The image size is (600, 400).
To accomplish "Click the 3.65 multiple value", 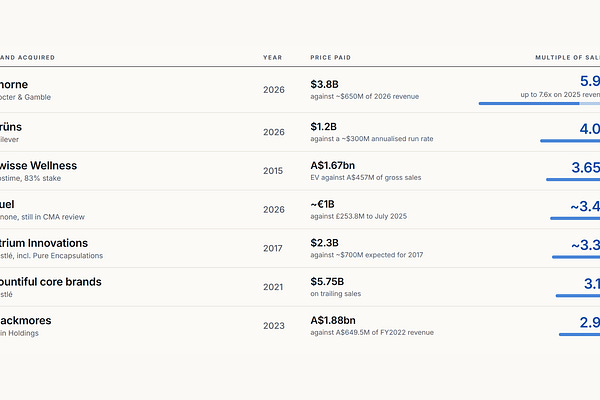I will 585,168.
